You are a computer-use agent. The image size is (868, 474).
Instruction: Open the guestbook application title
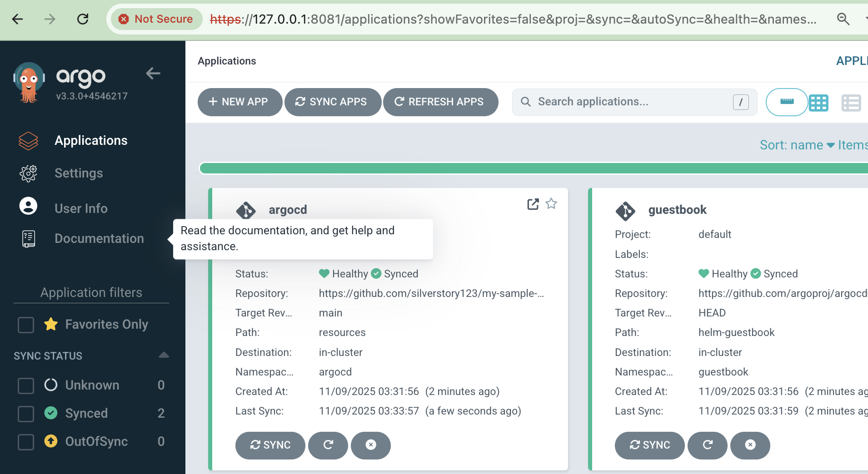pyautogui.click(x=677, y=210)
